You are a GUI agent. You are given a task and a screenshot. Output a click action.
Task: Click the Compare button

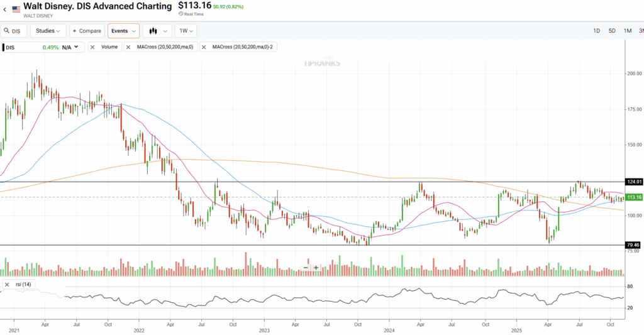click(87, 31)
